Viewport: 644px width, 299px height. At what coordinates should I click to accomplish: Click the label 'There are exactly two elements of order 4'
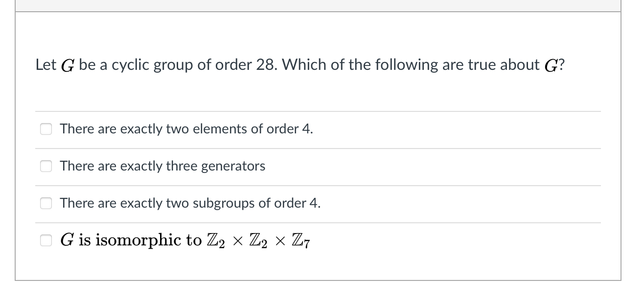186,129
